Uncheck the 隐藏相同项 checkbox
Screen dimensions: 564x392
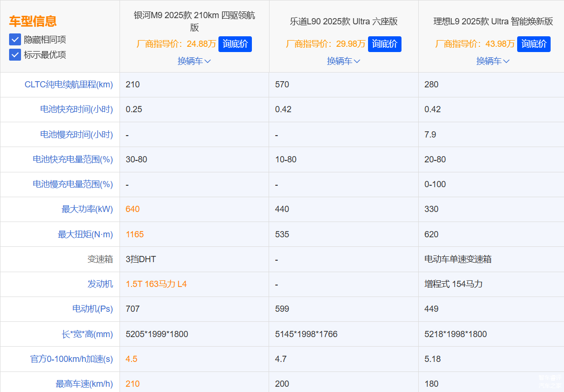(x=15, y=40)
